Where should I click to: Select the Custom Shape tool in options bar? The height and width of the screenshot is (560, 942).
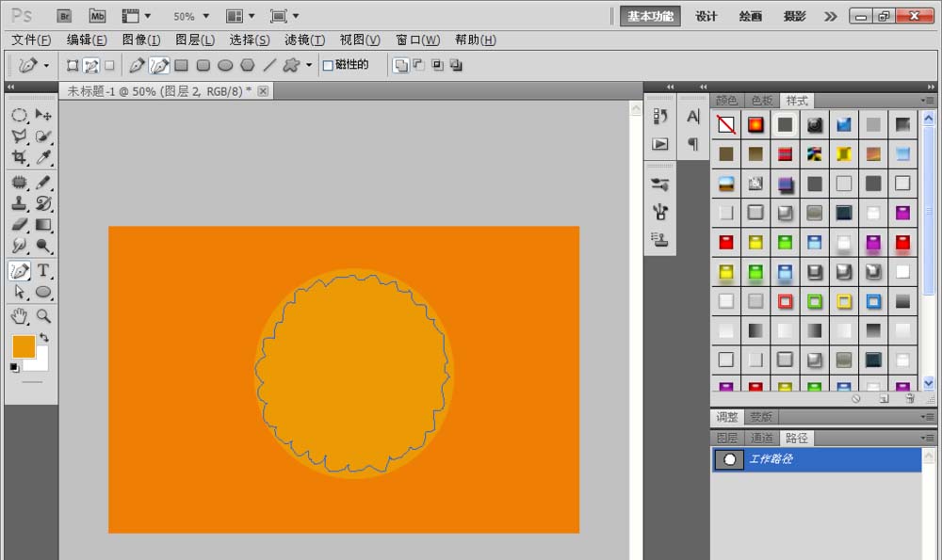pyautogui.click(x=292, y=65)
